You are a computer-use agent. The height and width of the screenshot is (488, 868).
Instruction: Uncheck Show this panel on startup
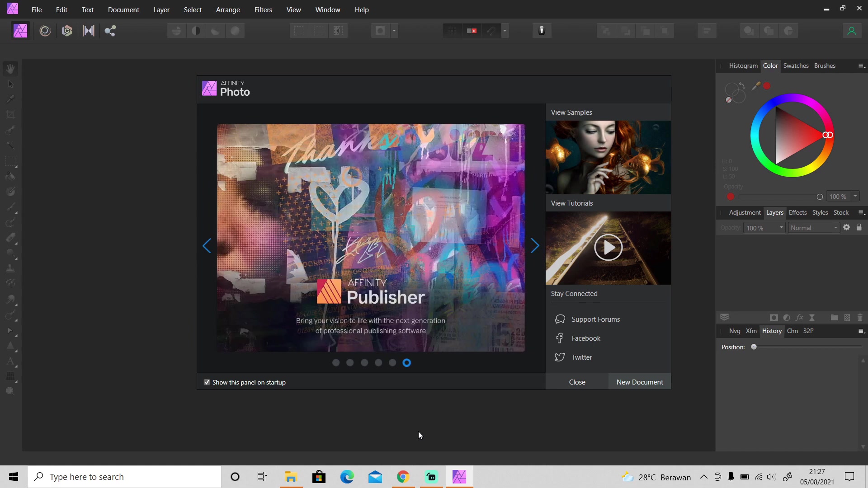pos(207,382)
